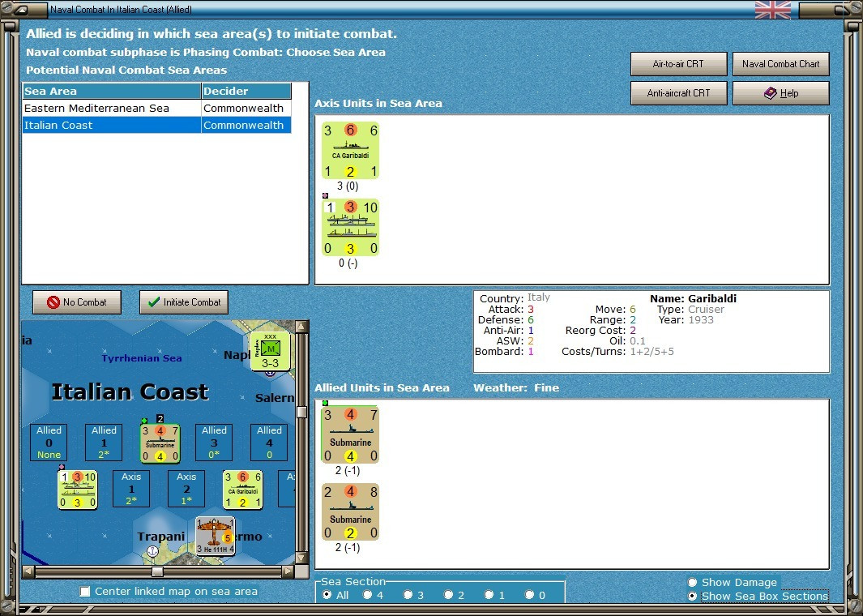Viewport: 863px width, 616px height.
Task: Click Allied 4 sea box section
Action: (269, 443)
